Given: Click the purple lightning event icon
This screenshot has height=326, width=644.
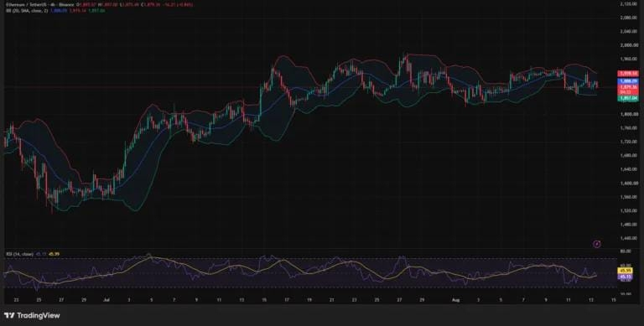Looking at the screenshot, I should point(597,244).
